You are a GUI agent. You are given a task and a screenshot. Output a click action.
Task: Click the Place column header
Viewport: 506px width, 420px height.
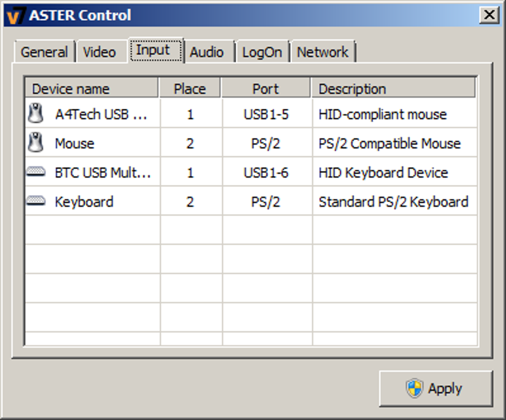coord(190,88)
